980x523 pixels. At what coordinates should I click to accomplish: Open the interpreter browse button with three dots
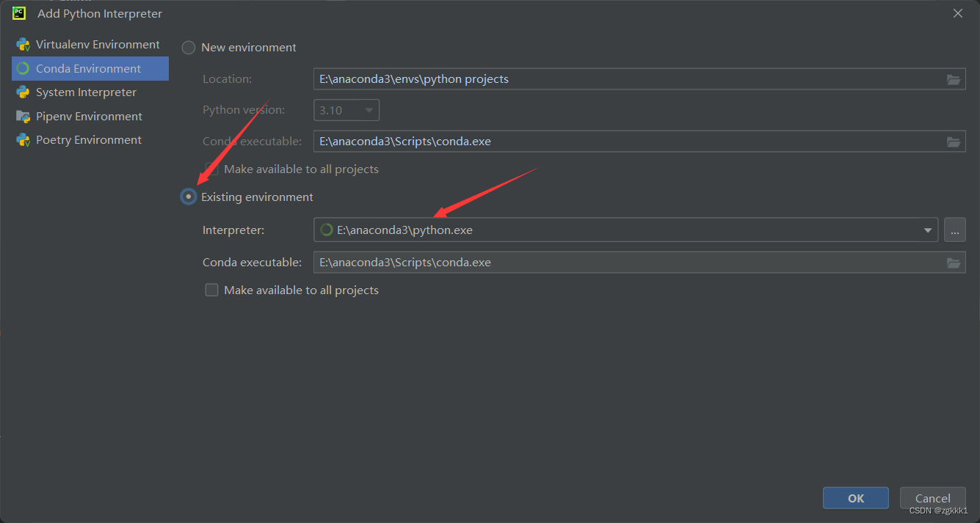click(x=954, y=230)
